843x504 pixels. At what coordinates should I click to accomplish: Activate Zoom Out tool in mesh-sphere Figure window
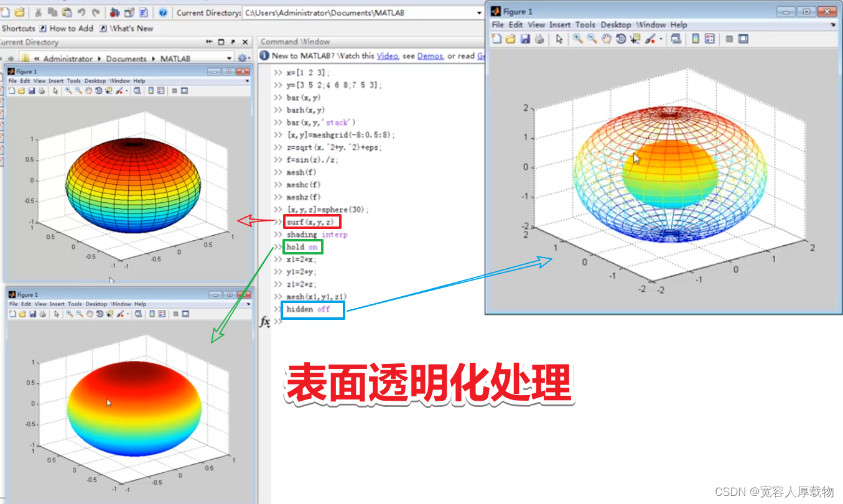pyautogui.click(x=592, y=39)
